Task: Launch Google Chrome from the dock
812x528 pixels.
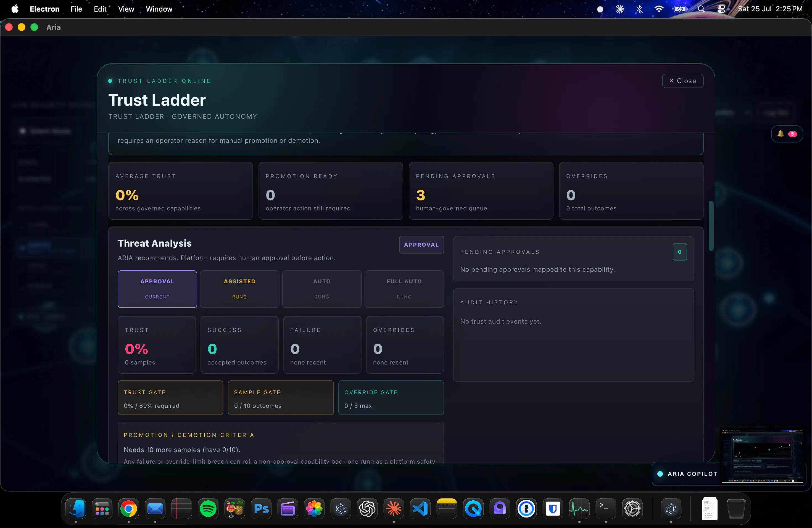Action: pyautogui.click(x=129, y=509)
